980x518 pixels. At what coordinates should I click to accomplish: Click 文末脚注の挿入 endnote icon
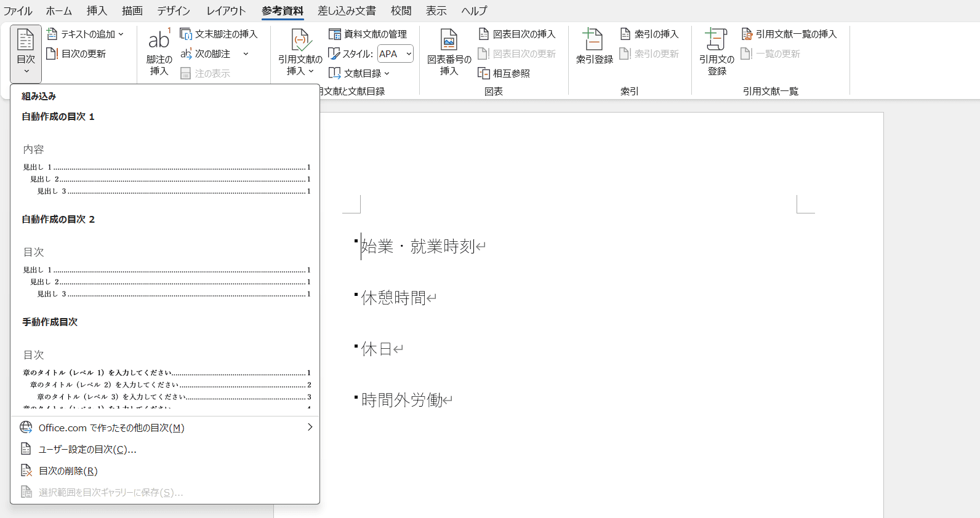click(186, 34)
